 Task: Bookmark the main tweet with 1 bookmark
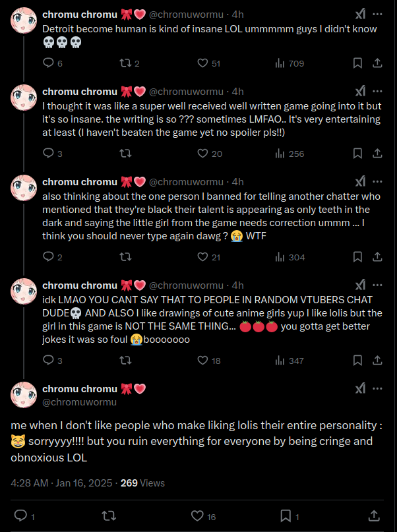point(286,515)
